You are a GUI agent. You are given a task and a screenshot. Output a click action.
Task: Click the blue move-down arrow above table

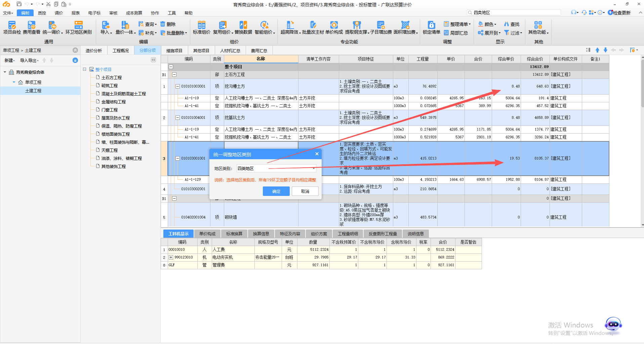[x=605, y=50]
